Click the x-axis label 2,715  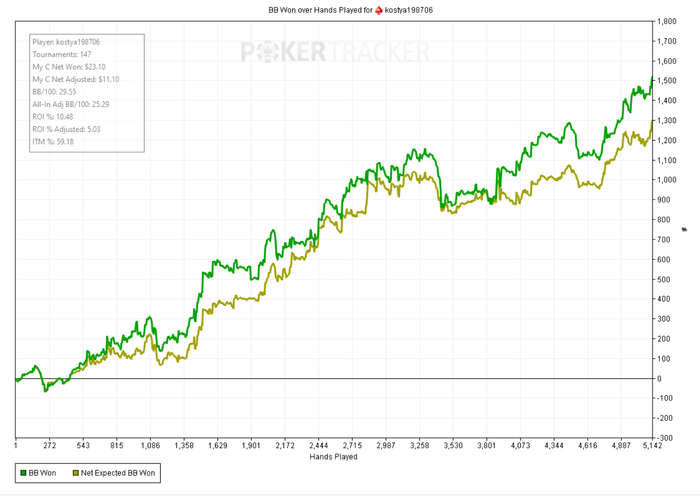[352, 446]
